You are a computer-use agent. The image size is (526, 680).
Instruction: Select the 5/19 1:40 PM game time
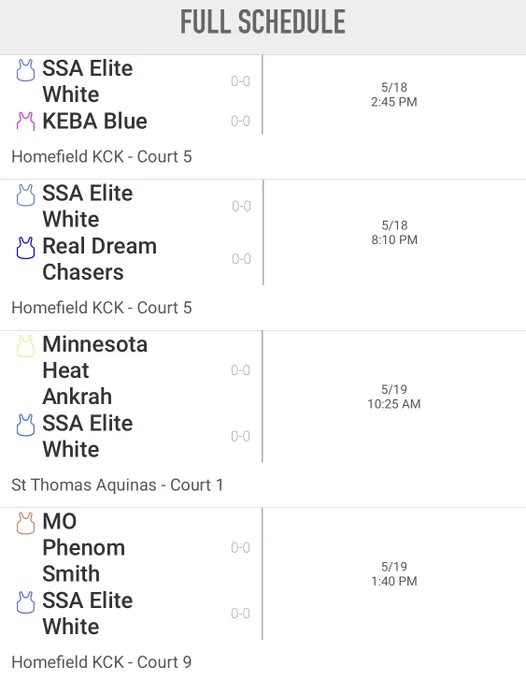pyautogui.click(x=394, y=574)
